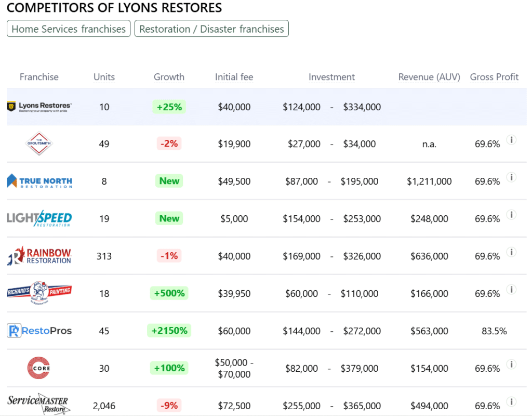The image size is (532, 416).
Task: Show info for Richard's Painting gross profit
Action: [511, 289]
